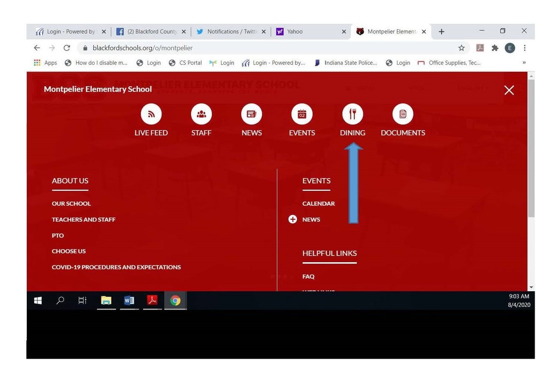This screenshot has height=392, width=549.
Task: Click the page vertical scrollbar thumb
Action: click(x=531, y=149)
